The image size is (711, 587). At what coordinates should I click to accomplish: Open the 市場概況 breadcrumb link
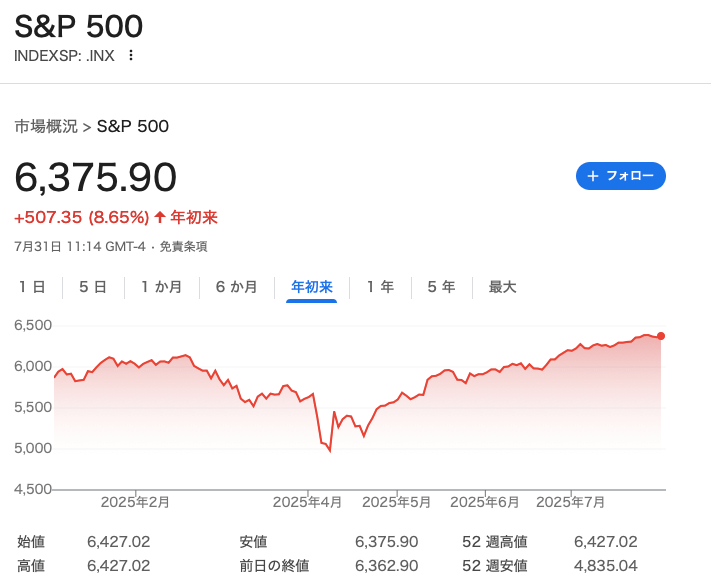(x=46, y=126)
